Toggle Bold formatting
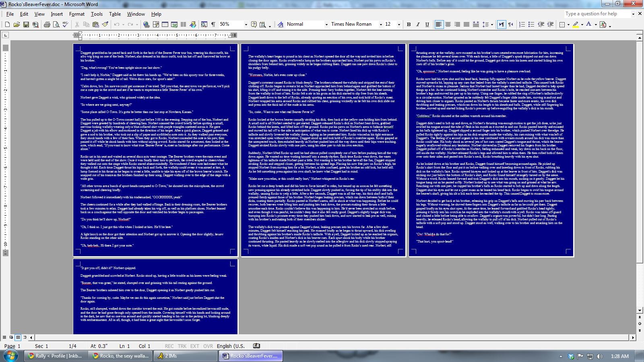The image size is (644, 362). tap(409, 25)
